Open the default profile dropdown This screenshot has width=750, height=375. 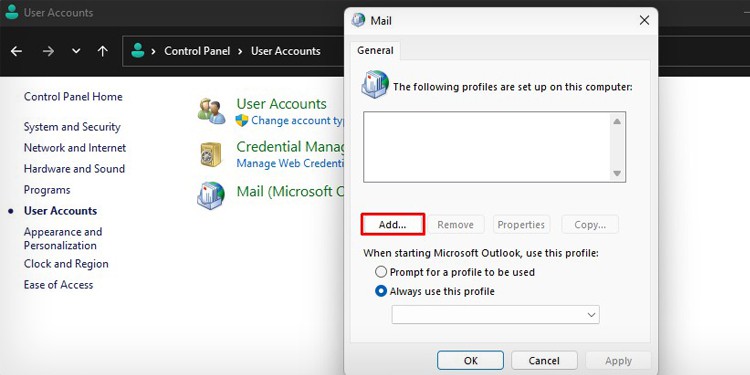pyautogui.click(x=496, y=315)
